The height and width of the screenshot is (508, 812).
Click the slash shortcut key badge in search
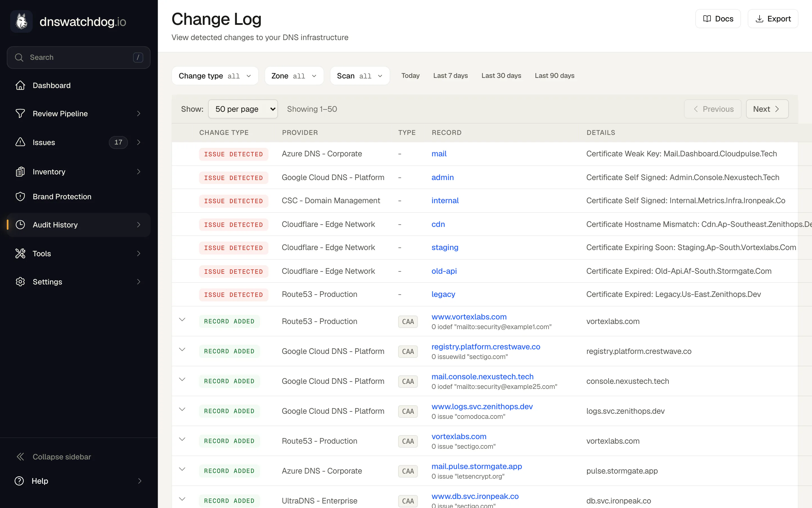tap(138, 58)
